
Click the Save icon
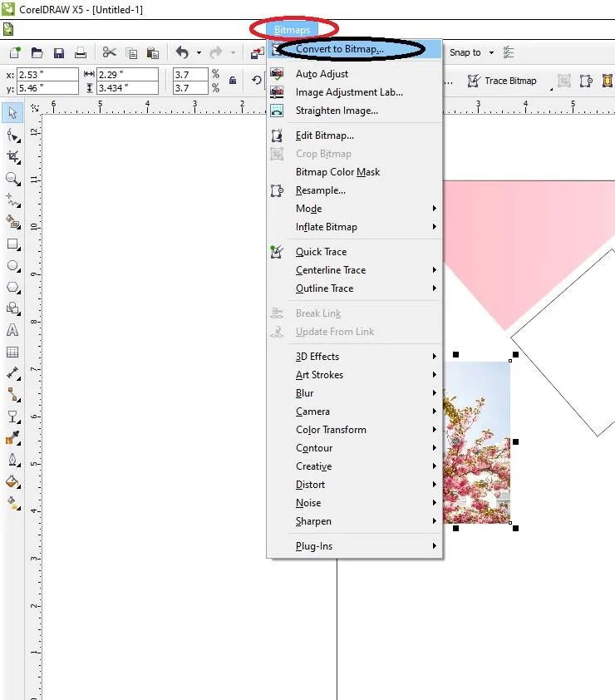click(x=59, y=53)
